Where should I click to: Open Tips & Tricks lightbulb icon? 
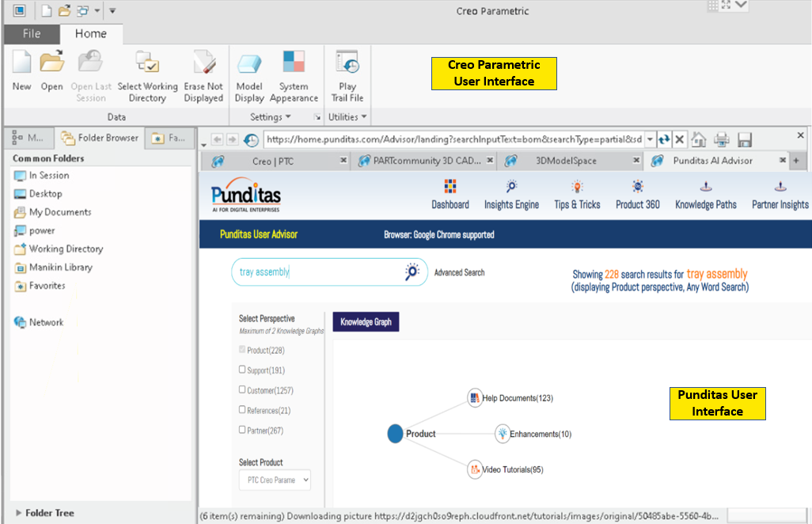(577, 186)
